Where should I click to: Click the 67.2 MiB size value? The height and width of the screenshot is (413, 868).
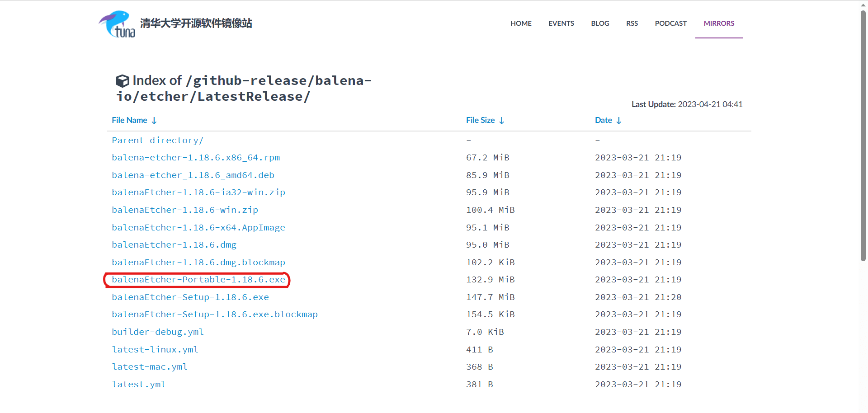(488, 158)
